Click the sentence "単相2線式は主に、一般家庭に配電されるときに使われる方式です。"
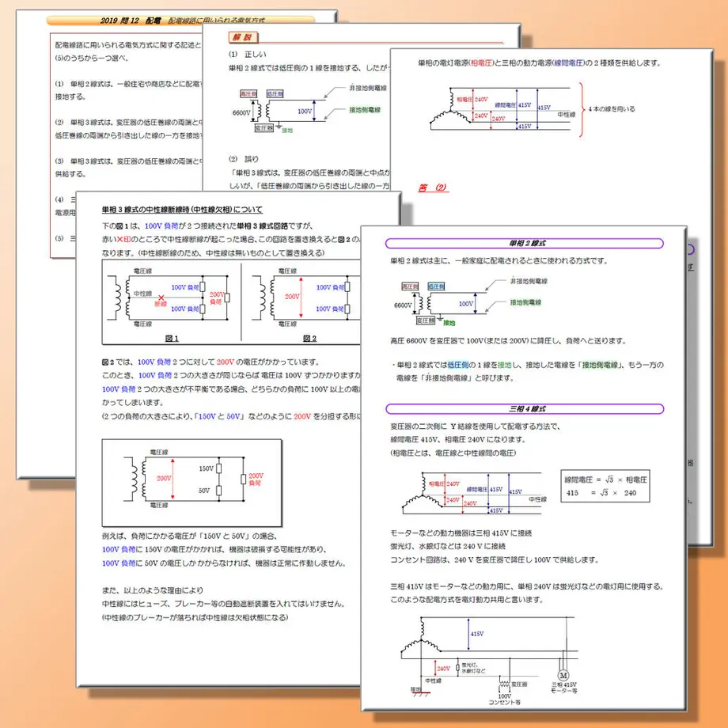 [x=499, y=261]
